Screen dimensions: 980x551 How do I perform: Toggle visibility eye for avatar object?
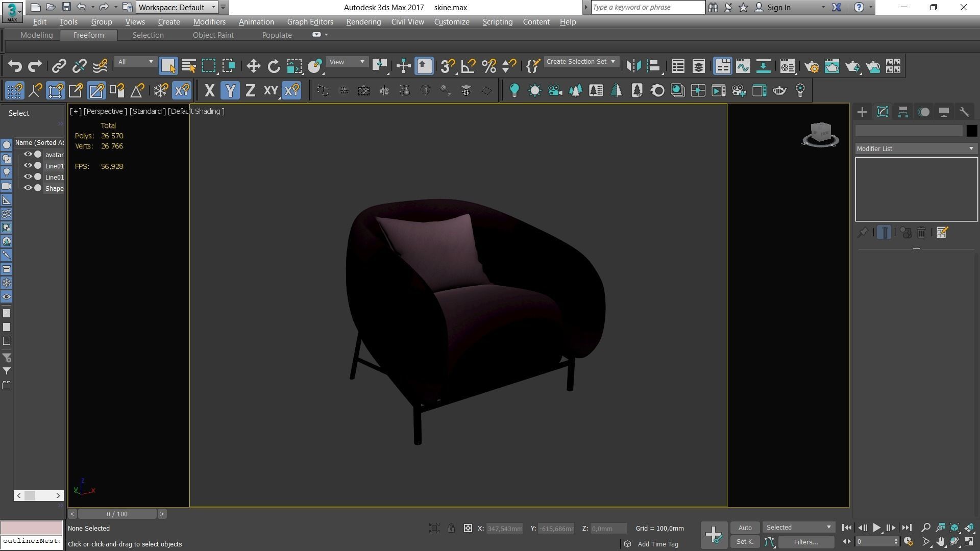28,155
